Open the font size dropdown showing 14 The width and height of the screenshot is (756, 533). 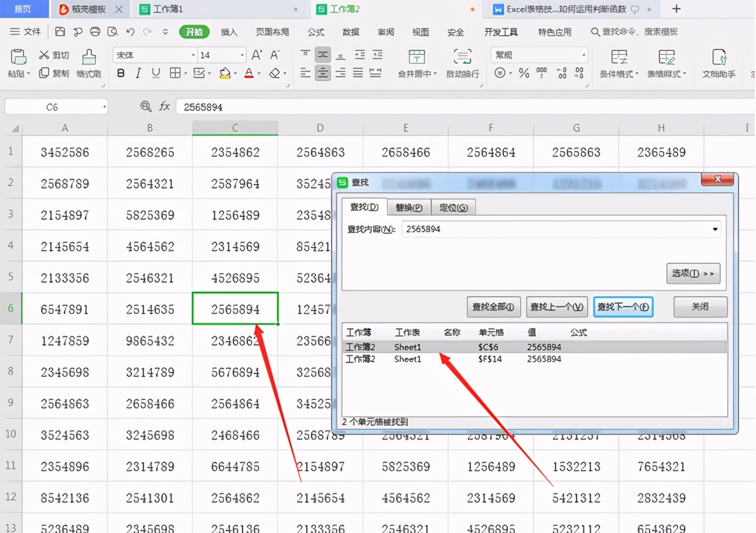point(241,55)
